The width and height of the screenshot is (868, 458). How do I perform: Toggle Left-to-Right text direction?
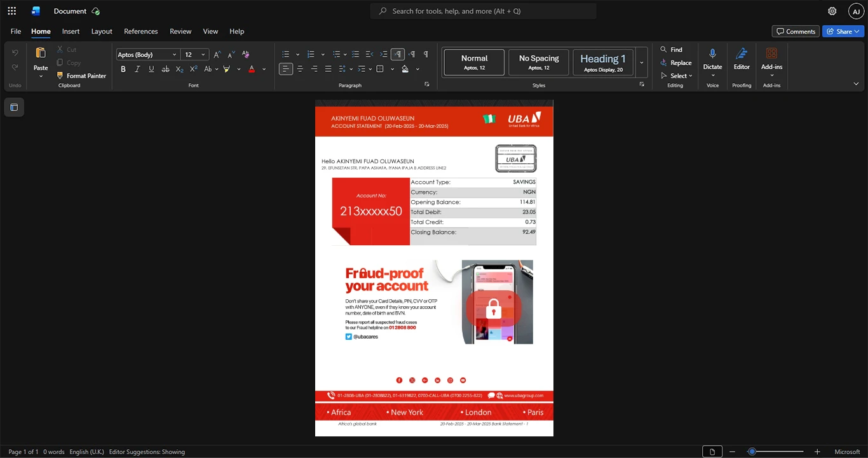click(x=398, y=55)
